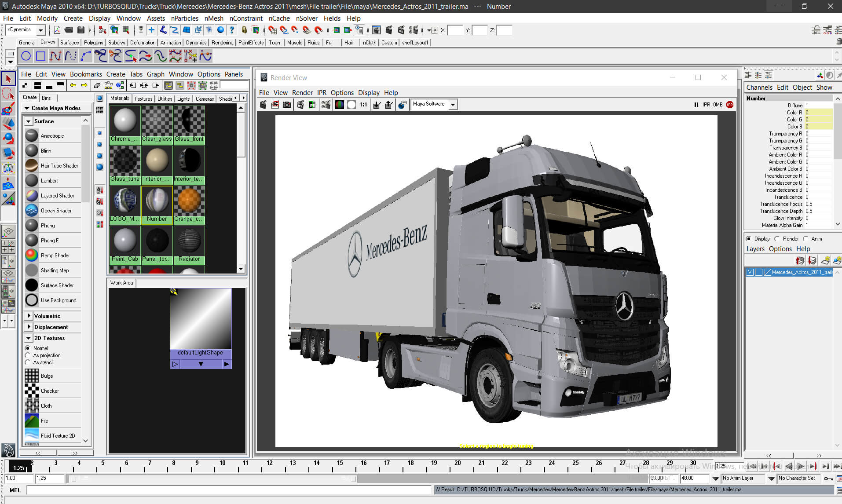
Task: Expand the Displacement section
Action: click(29, 327)
